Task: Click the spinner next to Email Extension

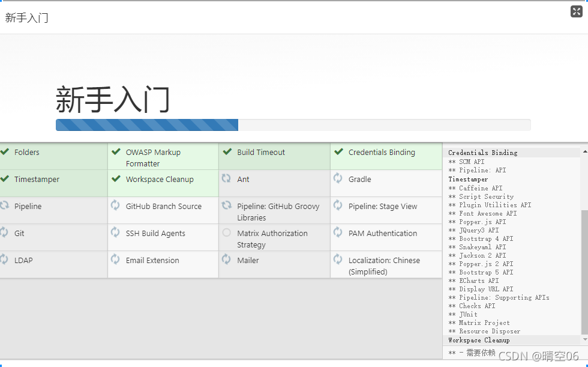Action: [115, 259]
